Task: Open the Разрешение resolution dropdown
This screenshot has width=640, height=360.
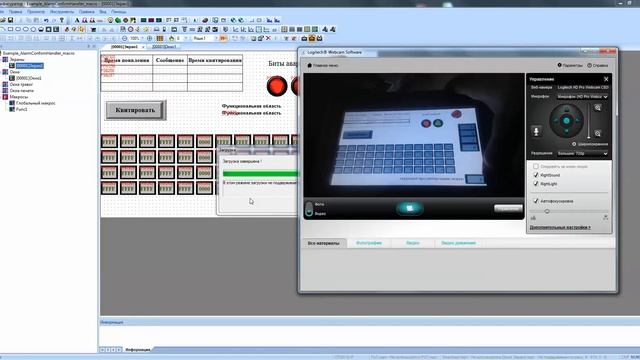Action: point(582,153)
